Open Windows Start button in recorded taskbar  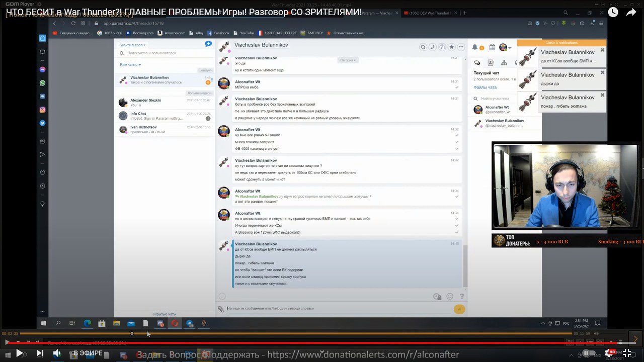(43, 323)
